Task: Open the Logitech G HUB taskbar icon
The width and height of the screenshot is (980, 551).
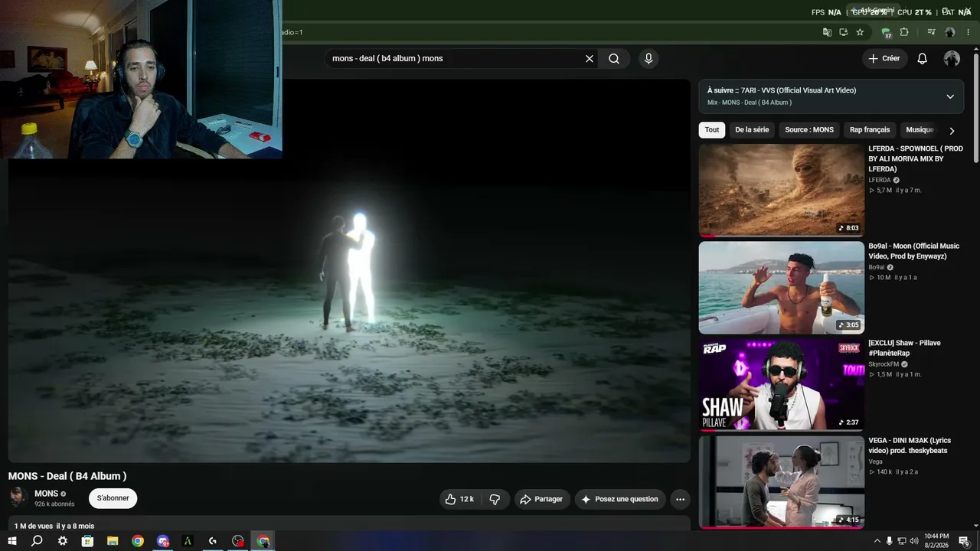Action: (x=213, y=541)
